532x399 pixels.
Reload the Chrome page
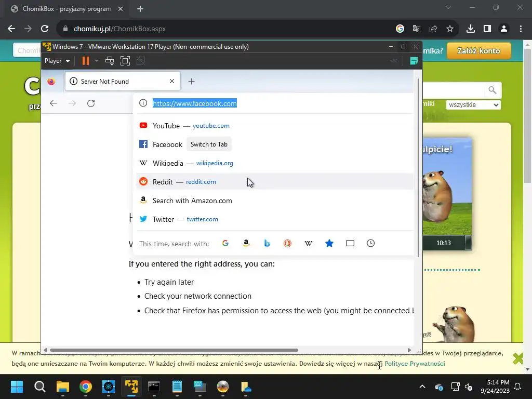(x=45, y=29)
